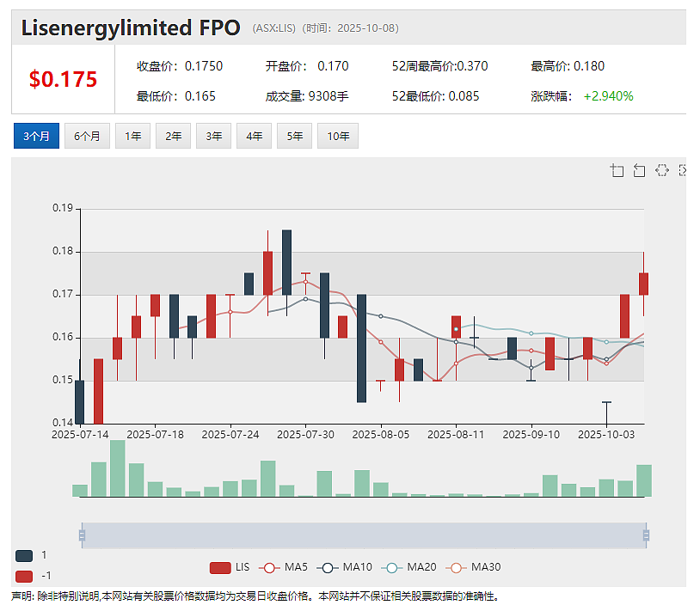Click the 52最低价 0.085 value
Image resolution: width=700 pixels, height=611 pixels.
pyautogui.click(x=464, y=96)
